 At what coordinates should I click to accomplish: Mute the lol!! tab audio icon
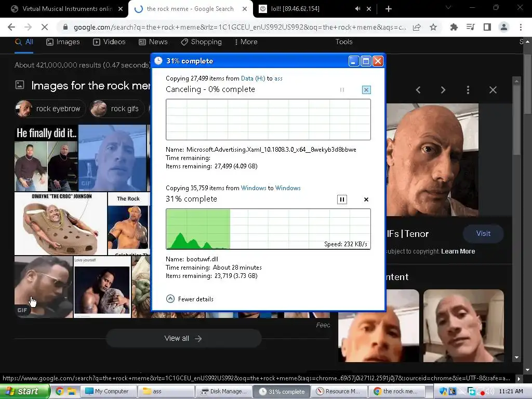(x=357, y=9)
